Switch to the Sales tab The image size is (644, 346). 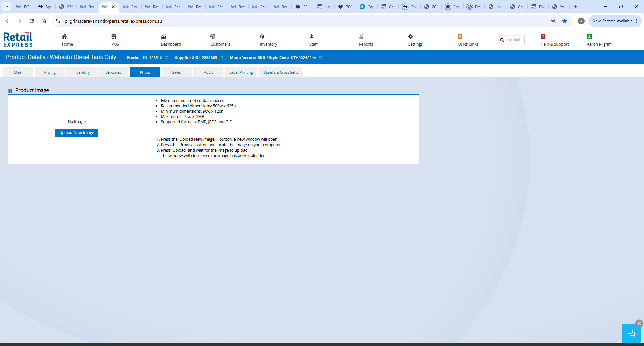[177, 72]
